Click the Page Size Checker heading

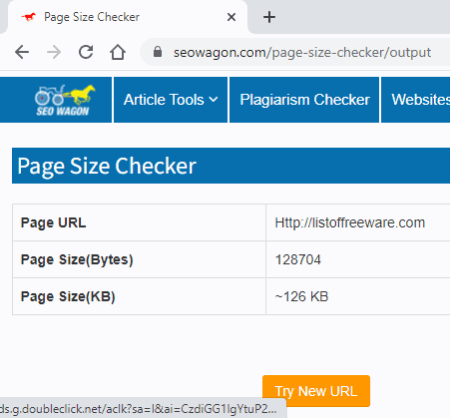107,166
